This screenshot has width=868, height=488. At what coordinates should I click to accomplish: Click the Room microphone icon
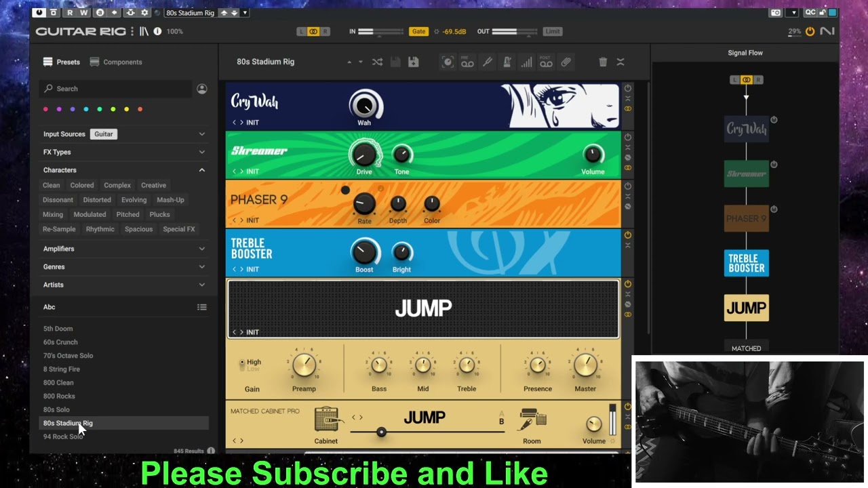pos(532,420)
